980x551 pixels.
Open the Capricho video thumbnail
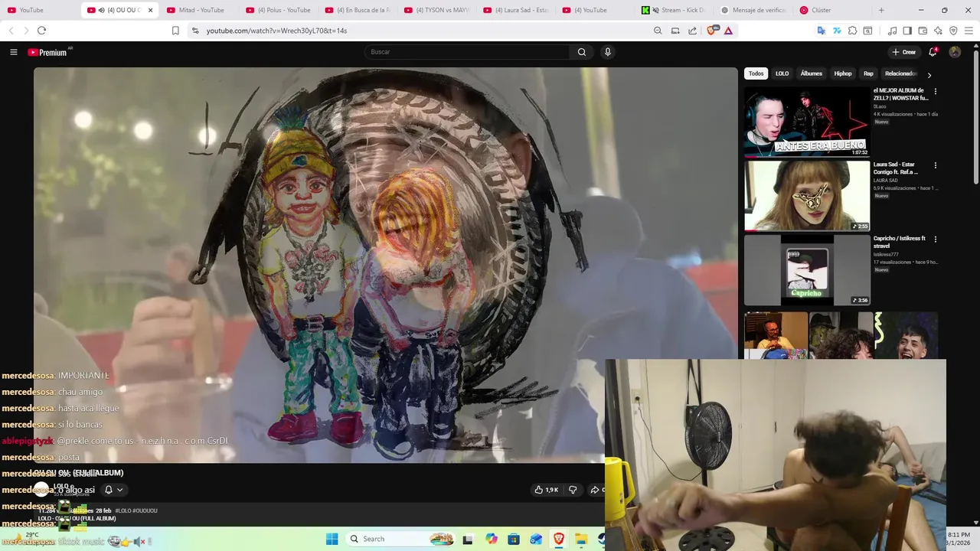click(x=807, y=270)
